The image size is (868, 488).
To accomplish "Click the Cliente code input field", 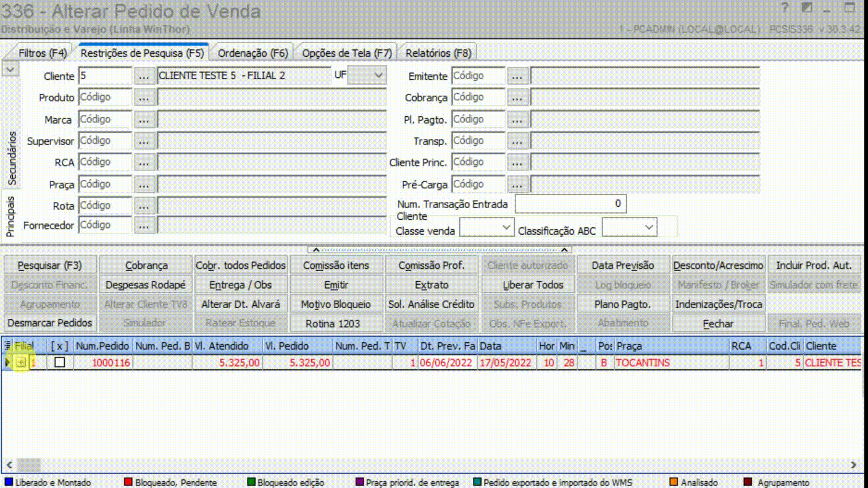I will (105, 76).
